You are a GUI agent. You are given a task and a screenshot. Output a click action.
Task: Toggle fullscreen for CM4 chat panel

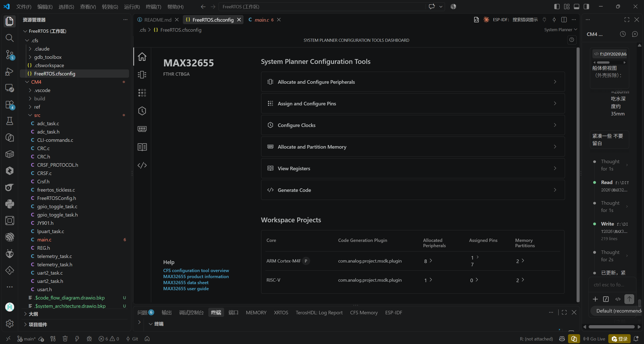[x=627, y=20]
